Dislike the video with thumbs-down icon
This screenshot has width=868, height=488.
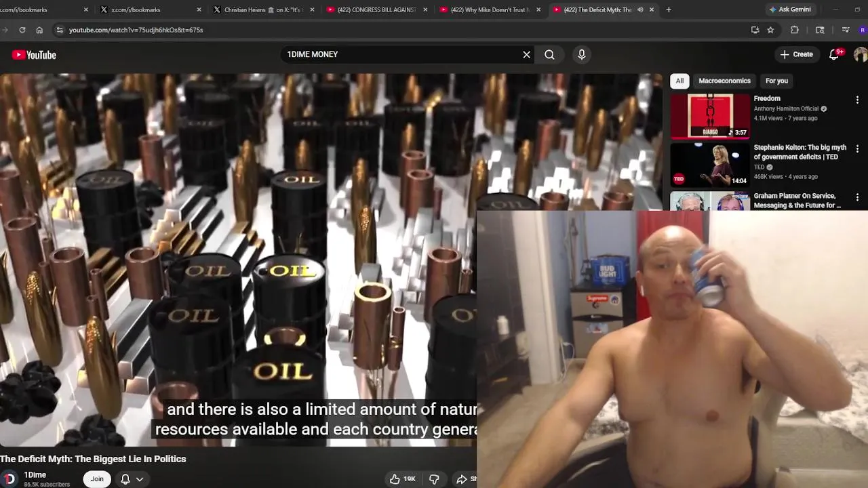pyautogui.click(x=435, y=479)
